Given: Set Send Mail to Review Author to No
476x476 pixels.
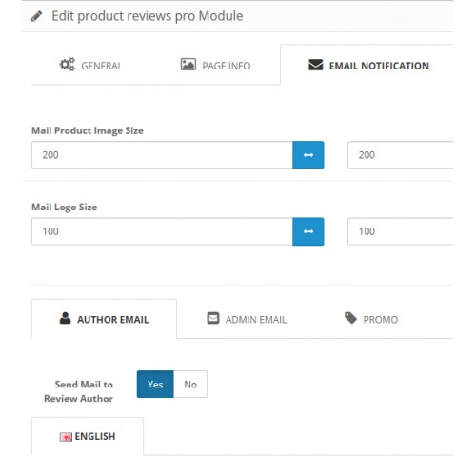Looking at the screenshot, I should coord(190,384).
